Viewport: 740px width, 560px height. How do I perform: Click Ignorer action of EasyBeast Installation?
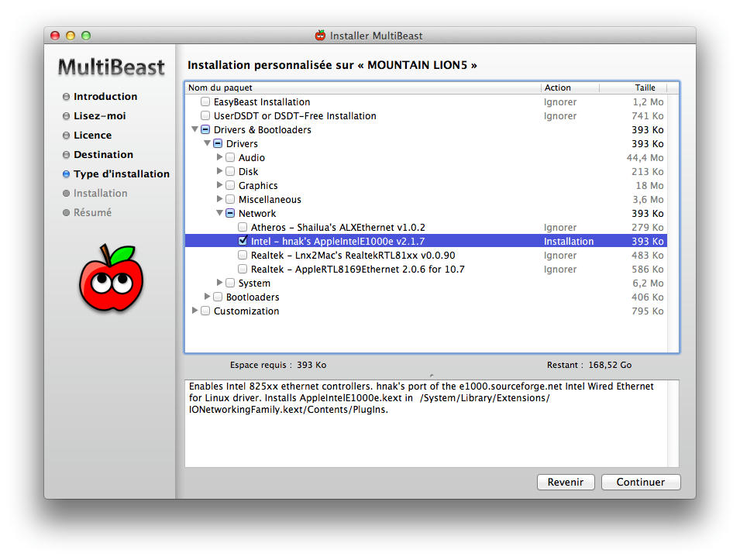560,102
